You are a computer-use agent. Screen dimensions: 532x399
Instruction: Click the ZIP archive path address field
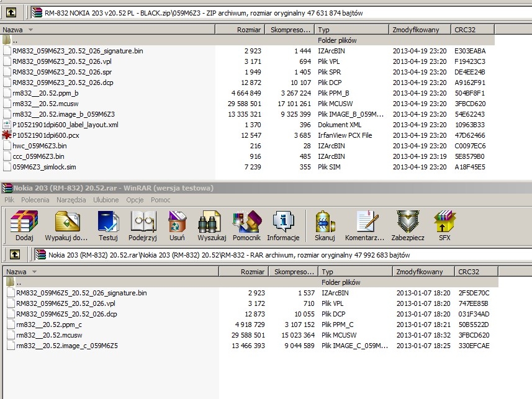[x=281, y=13]
